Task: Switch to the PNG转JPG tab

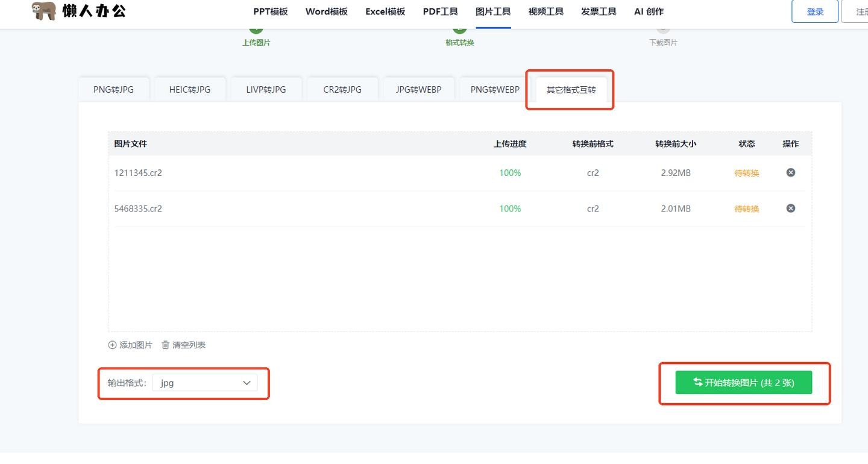Action: 113,90
